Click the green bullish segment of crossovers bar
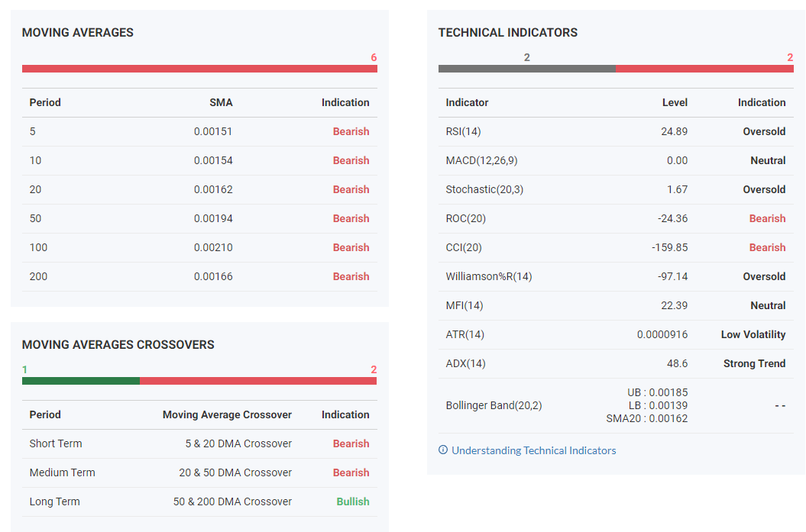 pyautogui.click(x=80, y=381)
